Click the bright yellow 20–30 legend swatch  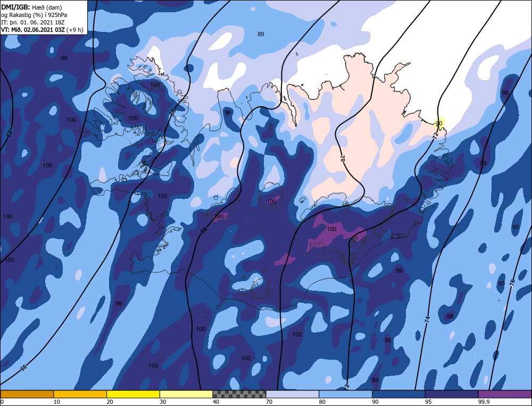coord(133,394)
